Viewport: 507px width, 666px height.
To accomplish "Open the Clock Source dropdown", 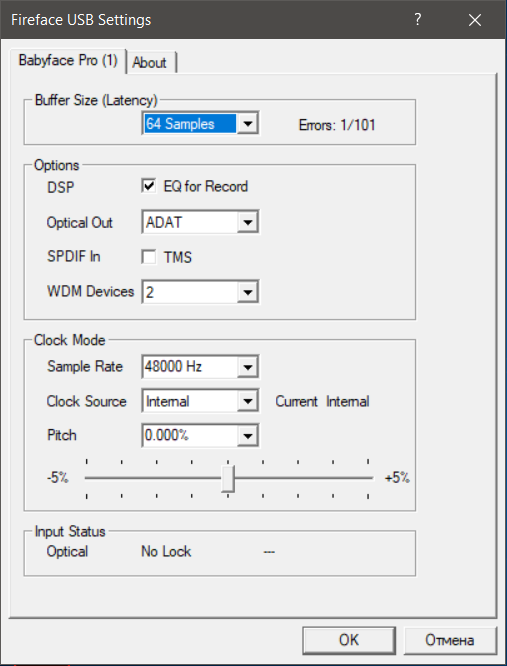I will tap(248, 401).
